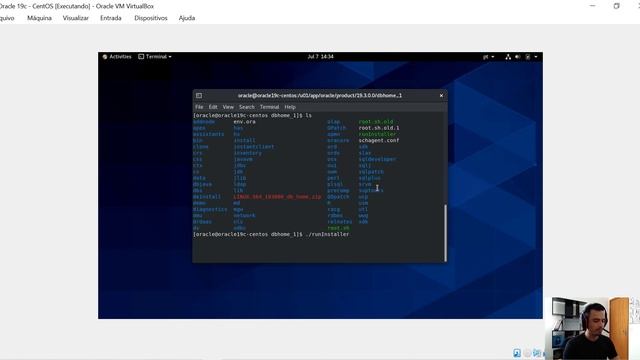Expand the GNOME system menu arrow
The image size is (640, 360).
(536, 57)
